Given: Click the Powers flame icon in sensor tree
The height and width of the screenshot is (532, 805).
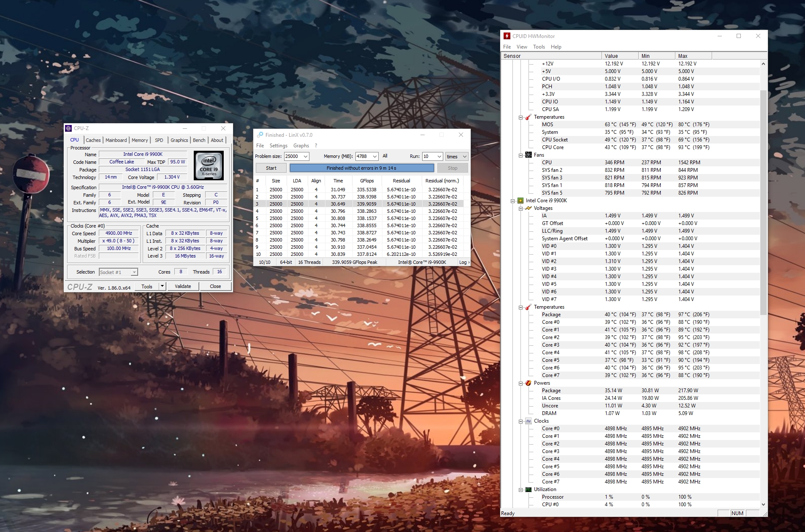Looking at the screenshot, I should coord(528,383).
